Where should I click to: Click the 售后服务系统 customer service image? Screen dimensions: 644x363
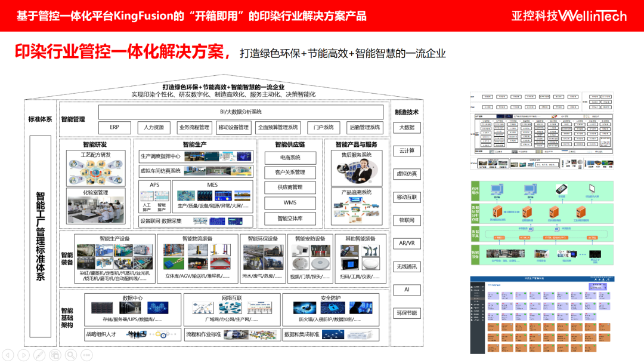[357, 172]
